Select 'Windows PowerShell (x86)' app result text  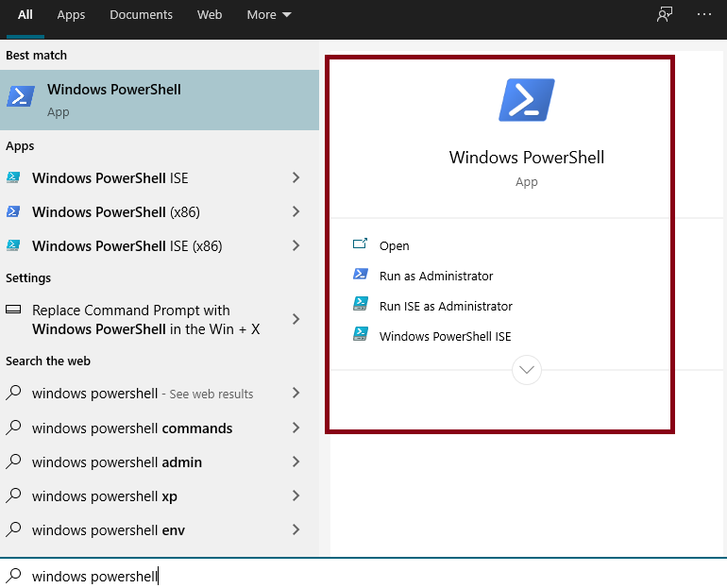click(x=116, y=211)
